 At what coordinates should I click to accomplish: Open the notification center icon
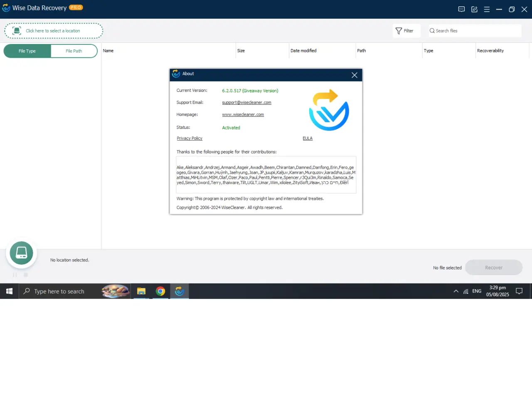tap(519, 291)
